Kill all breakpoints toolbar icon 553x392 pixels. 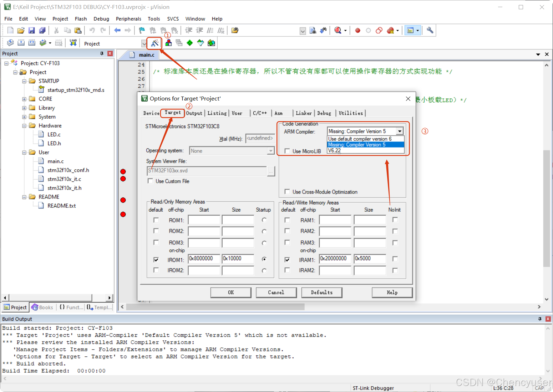390,30
